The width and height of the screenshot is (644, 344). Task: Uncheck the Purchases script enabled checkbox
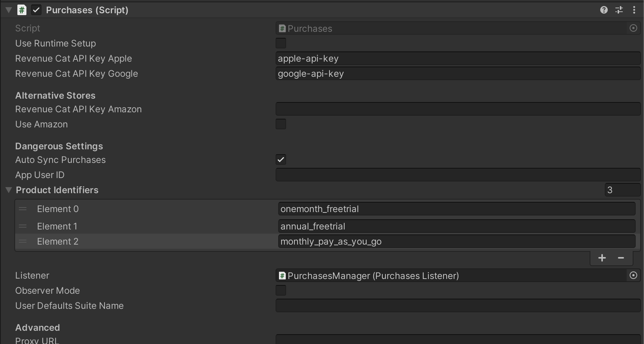[x=36, y=10]
